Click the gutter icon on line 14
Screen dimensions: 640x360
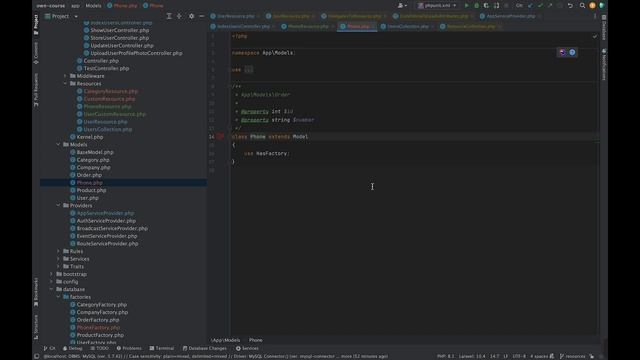(x=220, y=137)
